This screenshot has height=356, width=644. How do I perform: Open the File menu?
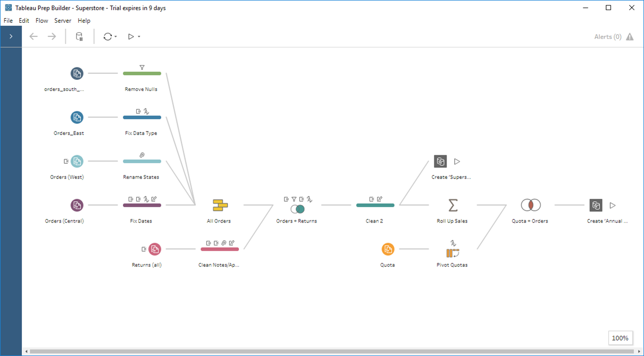(x=8, y=21)
